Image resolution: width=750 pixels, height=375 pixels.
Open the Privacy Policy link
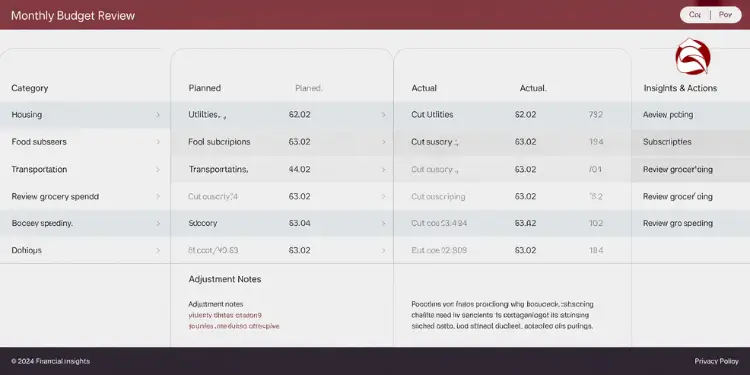[717, 361]
